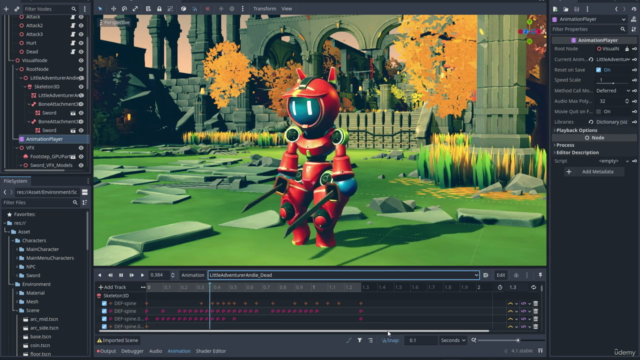The image size is (640, 360).
Task: Open Inspector object history icon
Action: (x=633, y=9)
